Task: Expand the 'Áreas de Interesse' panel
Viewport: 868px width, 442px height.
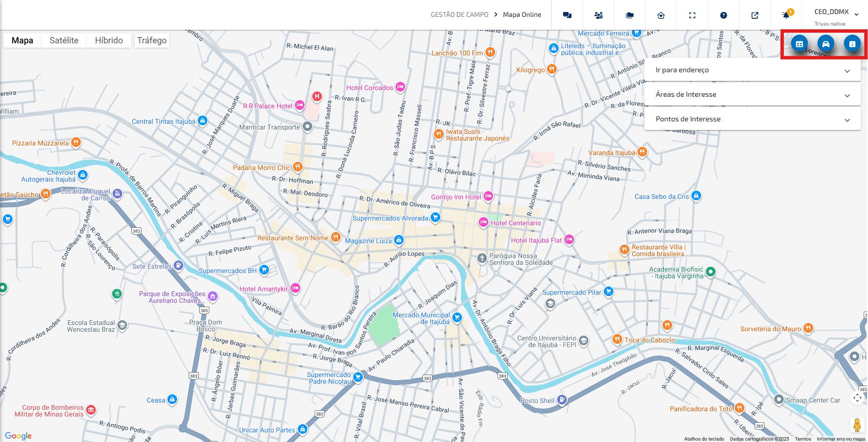Action: coord(753,94)
